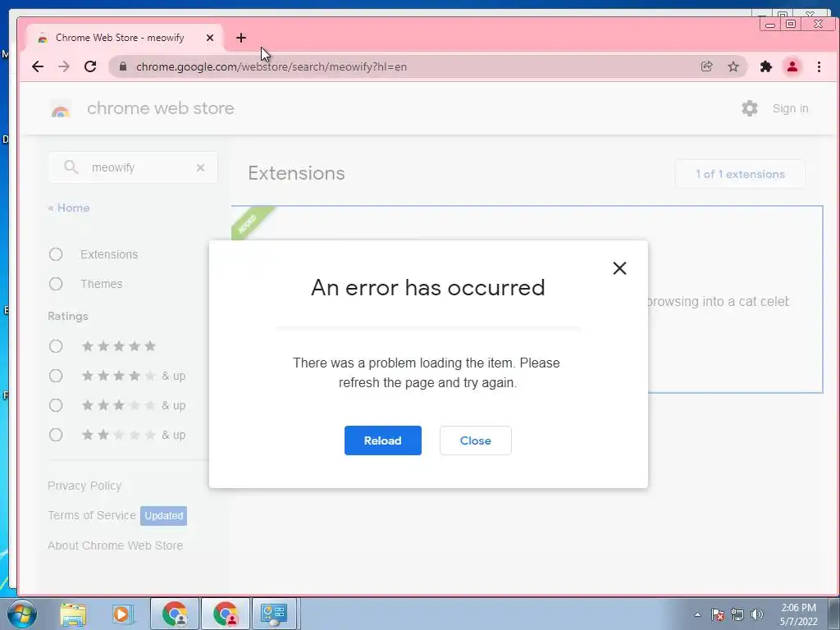
Task: Open Windows Explorer from taskbar
Action: coord(73,614)
